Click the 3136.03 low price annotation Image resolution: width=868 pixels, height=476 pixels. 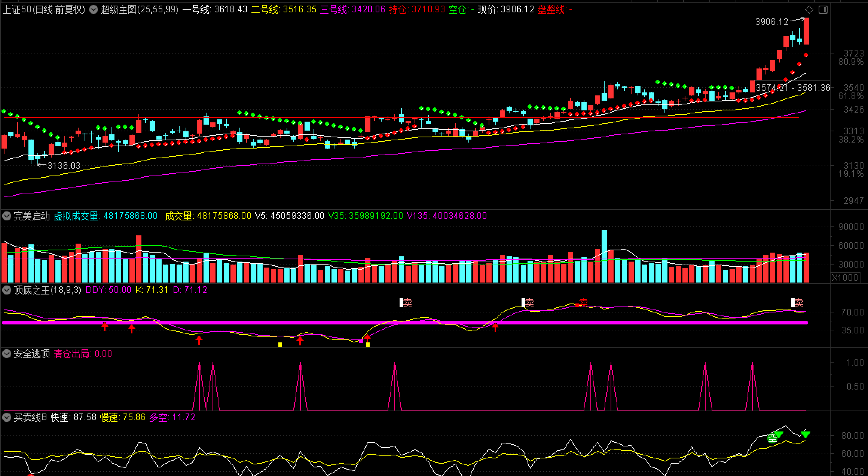click(64, 165)
